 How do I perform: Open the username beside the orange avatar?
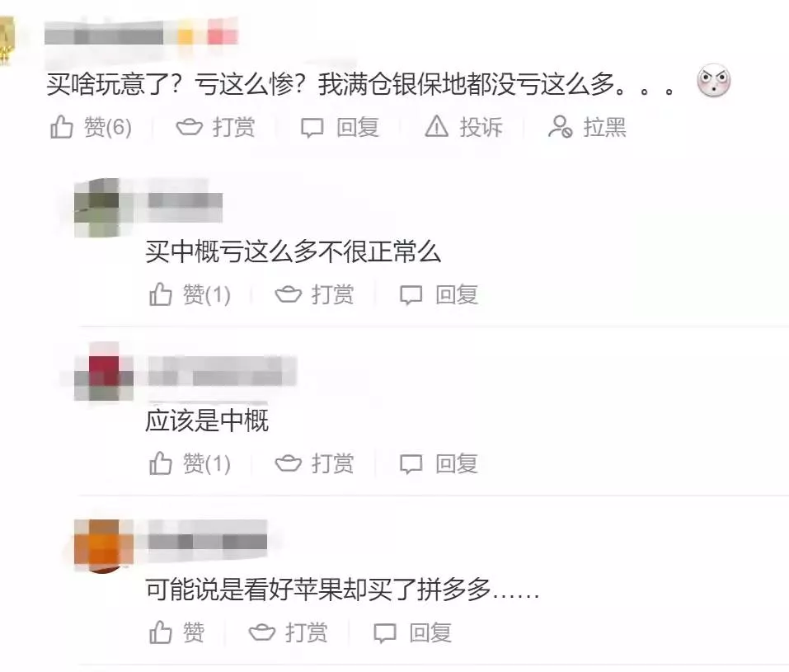click(207, 541)
